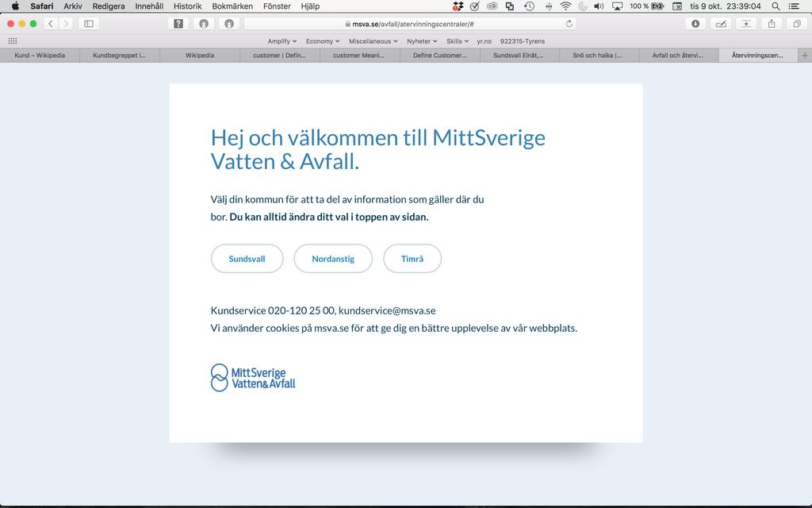This screenshot has width=812, height=508.
Task: Open the yr.no bookmark
Action: (485, 41)
